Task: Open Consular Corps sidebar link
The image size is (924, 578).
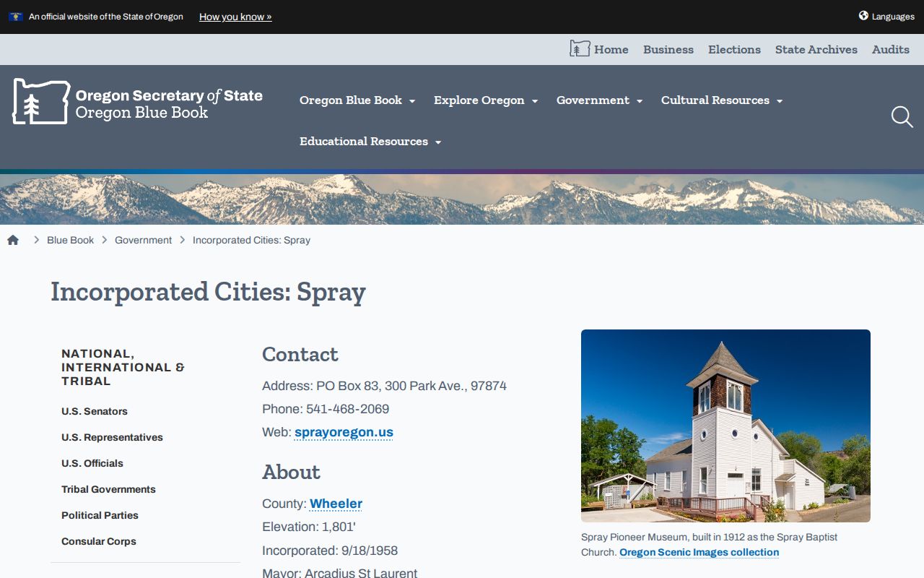Action: coord(99,541)
